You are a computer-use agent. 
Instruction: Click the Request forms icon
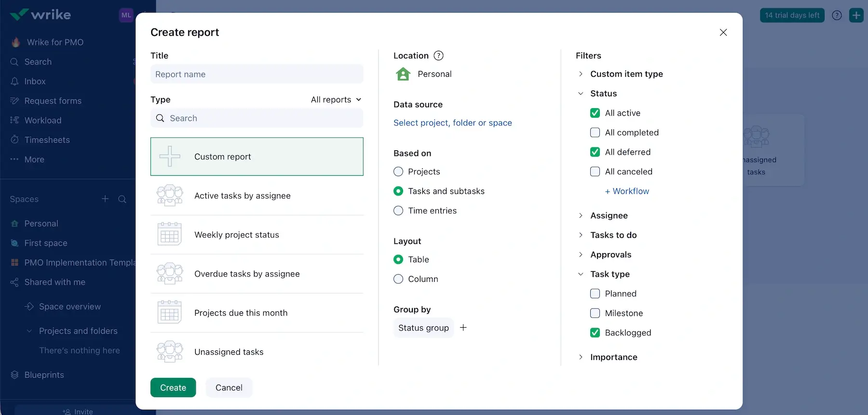14,101
